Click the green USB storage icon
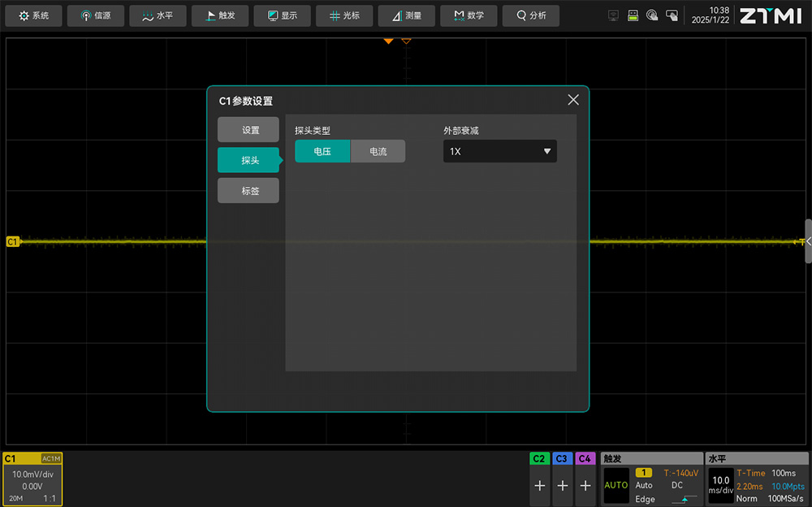 coord(633,15)
